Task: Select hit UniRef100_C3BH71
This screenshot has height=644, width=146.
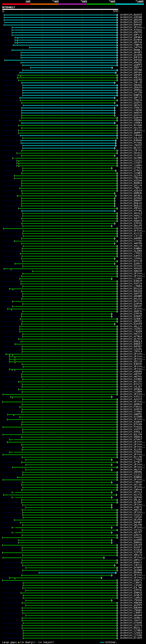Action: (131, 583)
